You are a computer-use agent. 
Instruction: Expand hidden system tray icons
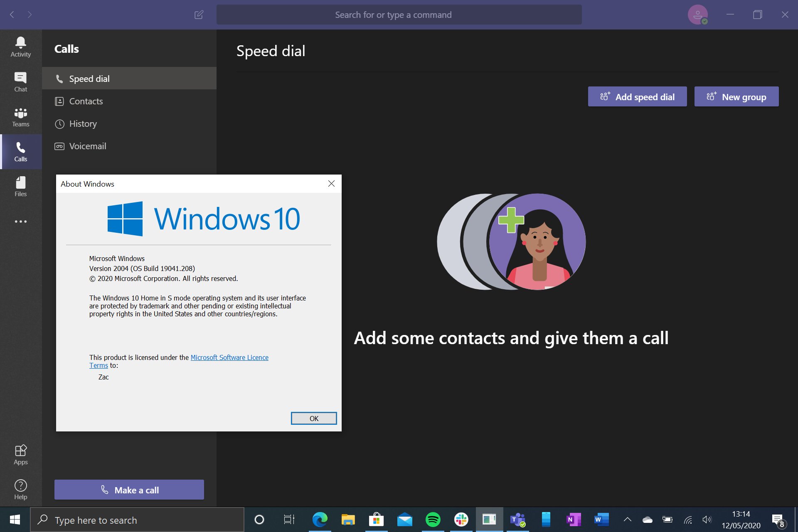tap(628, 520)
